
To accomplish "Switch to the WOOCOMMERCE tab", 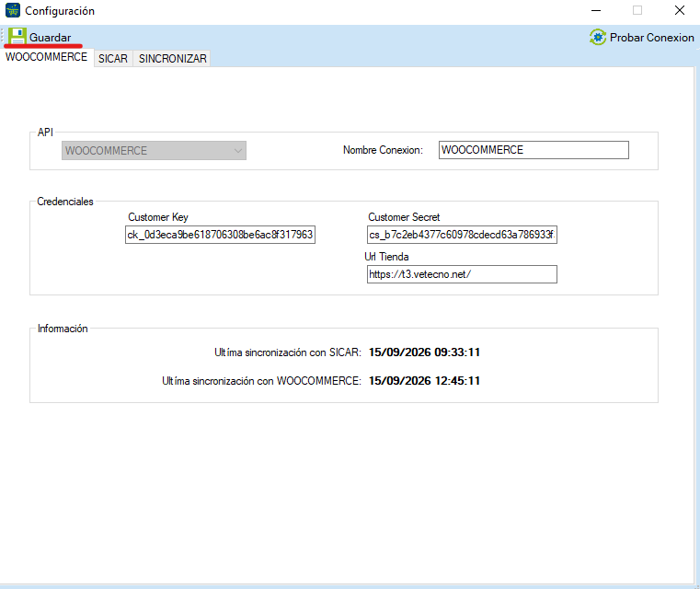I will tap(46, 57).
